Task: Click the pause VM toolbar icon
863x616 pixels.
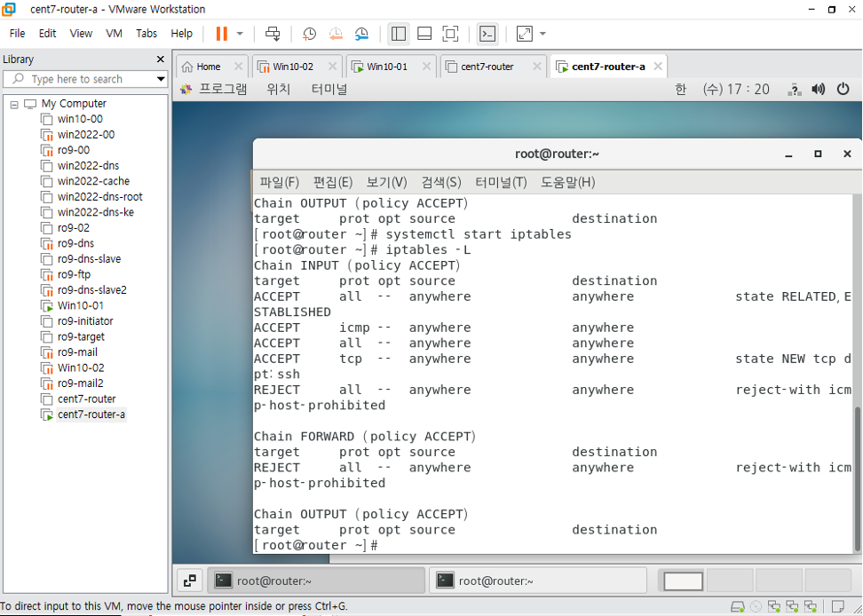Action: pos(222,34)
